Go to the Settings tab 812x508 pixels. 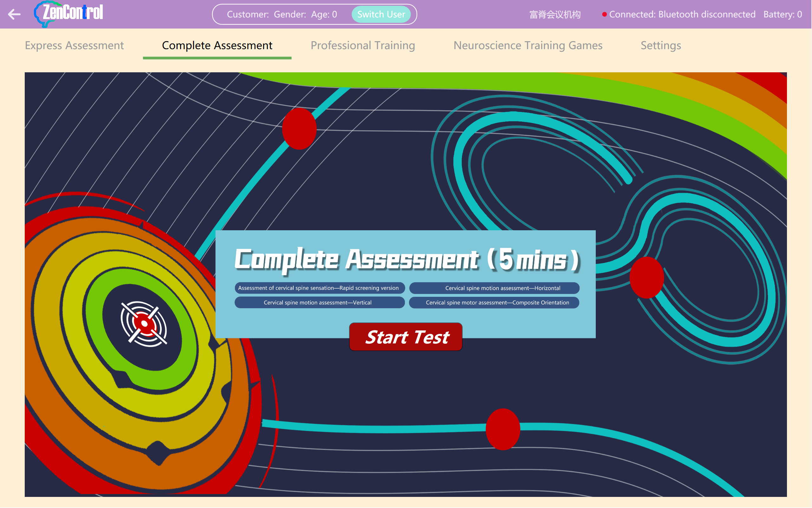tap(660, 45)
